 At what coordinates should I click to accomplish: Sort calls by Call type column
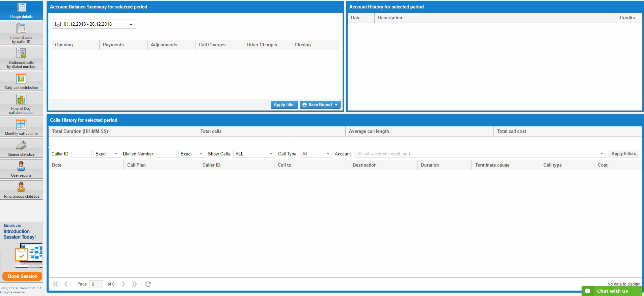coord(567,165)
